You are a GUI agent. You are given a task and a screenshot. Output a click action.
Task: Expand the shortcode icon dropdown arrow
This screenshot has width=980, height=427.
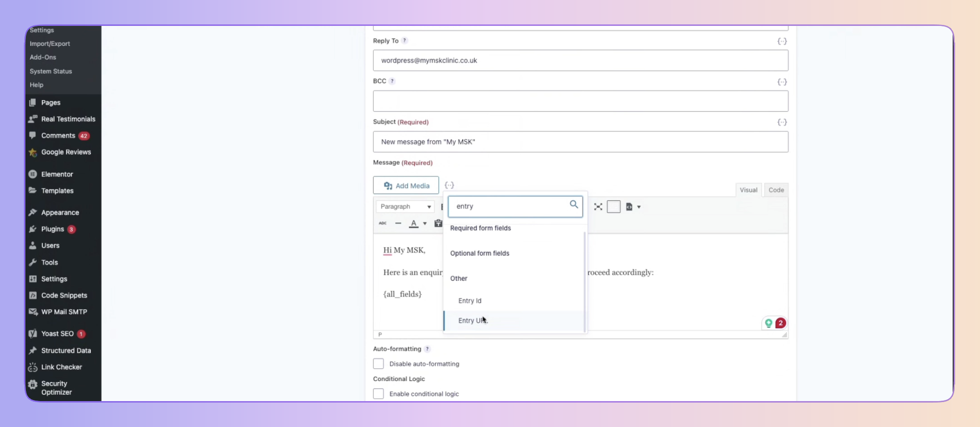[x=639, y=207]
